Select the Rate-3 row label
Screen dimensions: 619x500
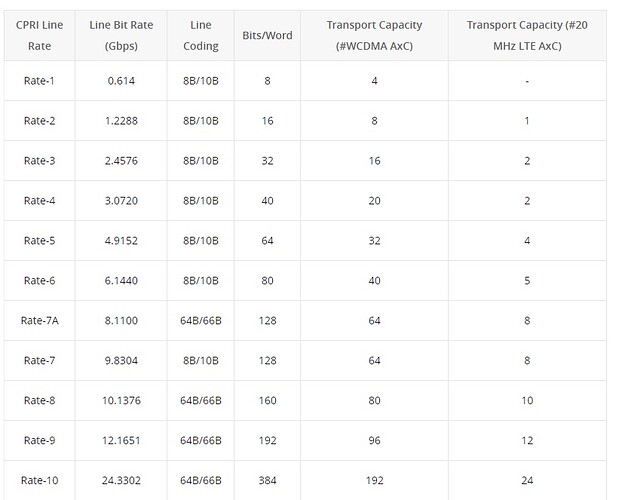(x=39, y=161)
